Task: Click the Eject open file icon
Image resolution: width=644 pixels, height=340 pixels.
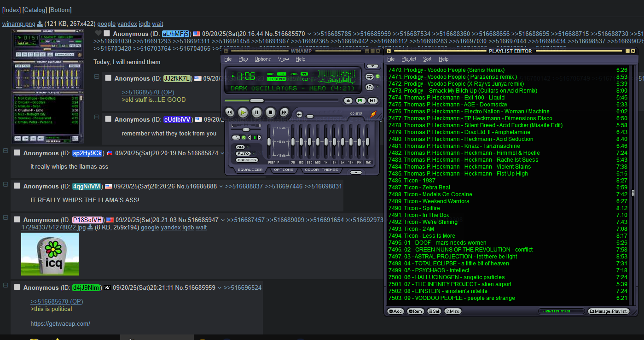Action: pyautogui.click(x=348, y=100)
